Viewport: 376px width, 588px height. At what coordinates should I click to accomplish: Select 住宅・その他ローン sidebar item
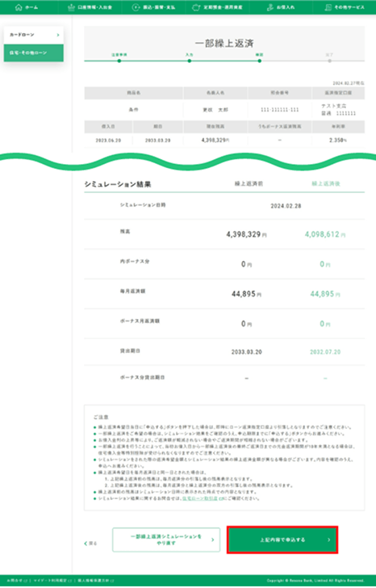34,52
